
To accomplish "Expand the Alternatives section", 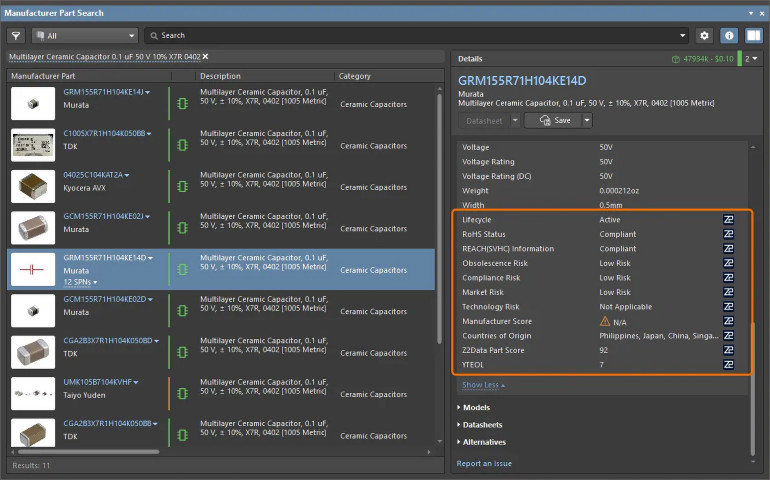I will click(x=484, y=442).
